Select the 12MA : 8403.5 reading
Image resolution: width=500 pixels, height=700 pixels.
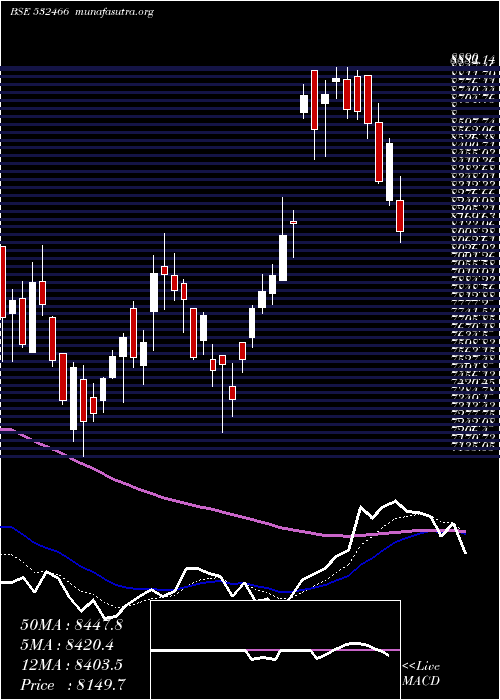pos(71,664)
